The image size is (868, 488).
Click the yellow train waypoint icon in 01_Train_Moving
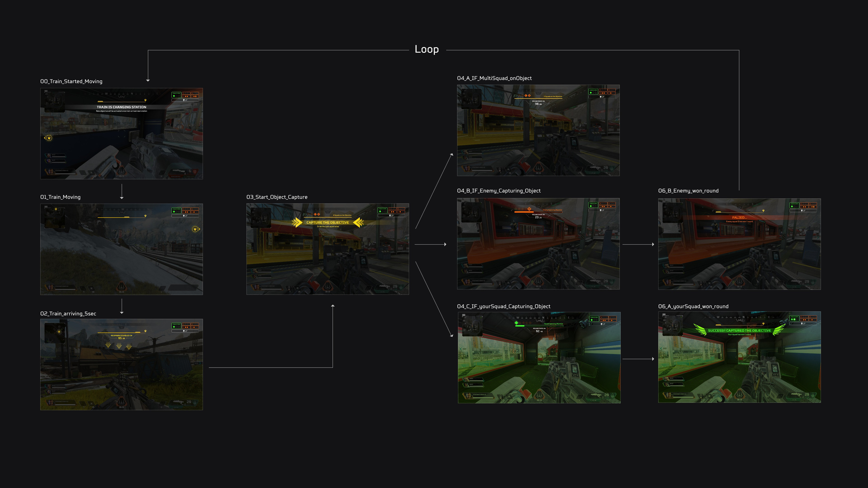click(196, 229)
